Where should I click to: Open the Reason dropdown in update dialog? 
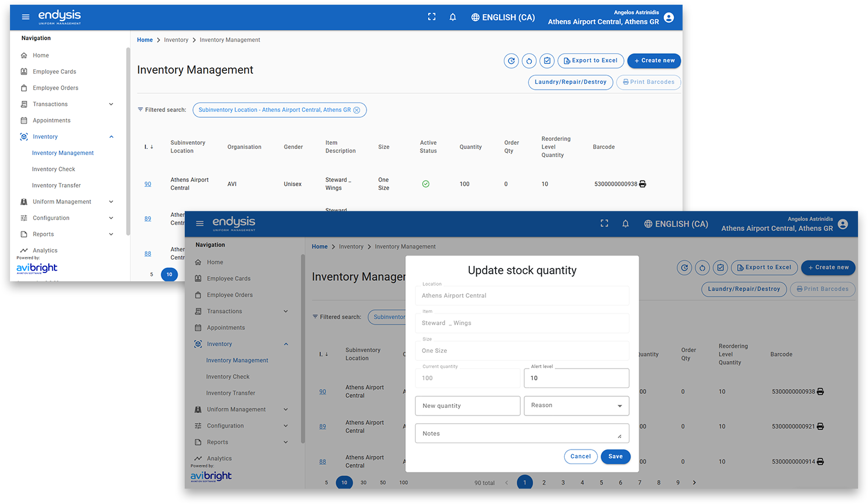[x=576, y=406]
